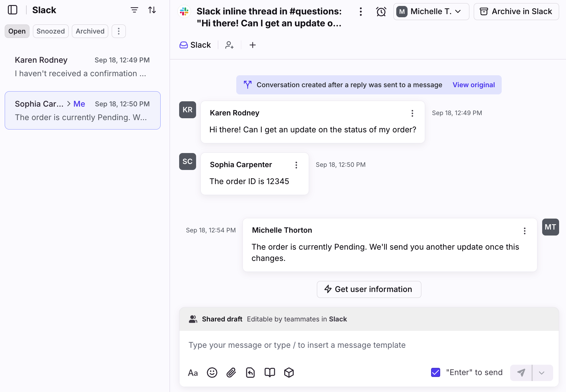Uncheck "Enter" to send checkbox

(x=435, y=373)
